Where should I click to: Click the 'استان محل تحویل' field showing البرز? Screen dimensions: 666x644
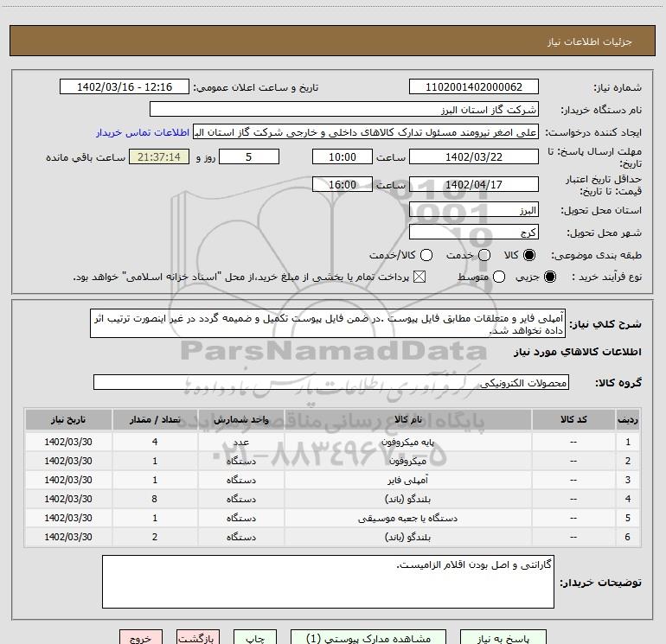point(473,210)
